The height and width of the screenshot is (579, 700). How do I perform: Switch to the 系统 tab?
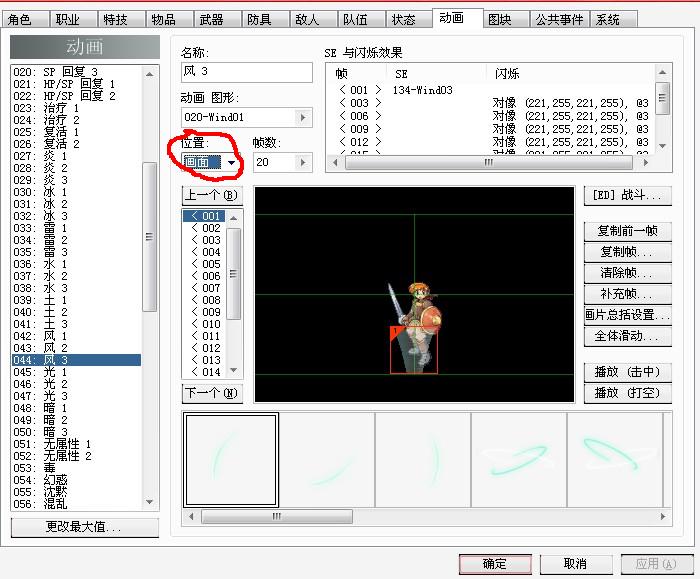613,20
